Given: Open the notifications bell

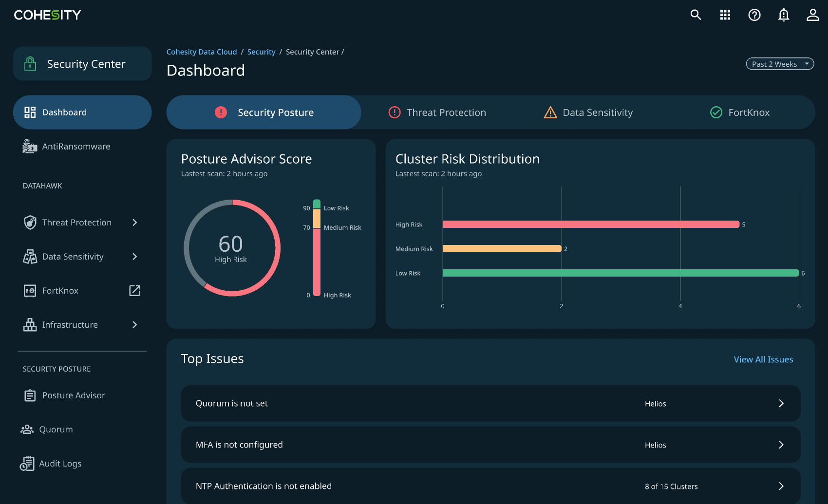Looking at the screenshot, I should pyautogui.click(x=784, y=15).
